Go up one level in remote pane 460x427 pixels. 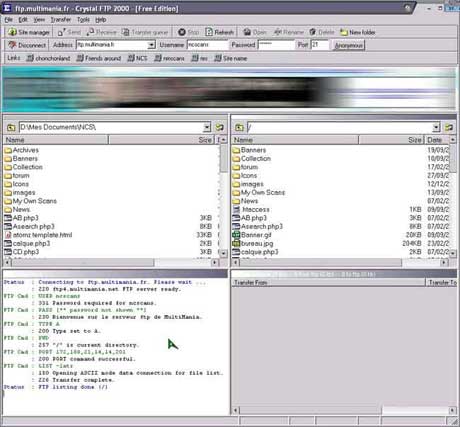pyautogui.click(x=239, y=127)
